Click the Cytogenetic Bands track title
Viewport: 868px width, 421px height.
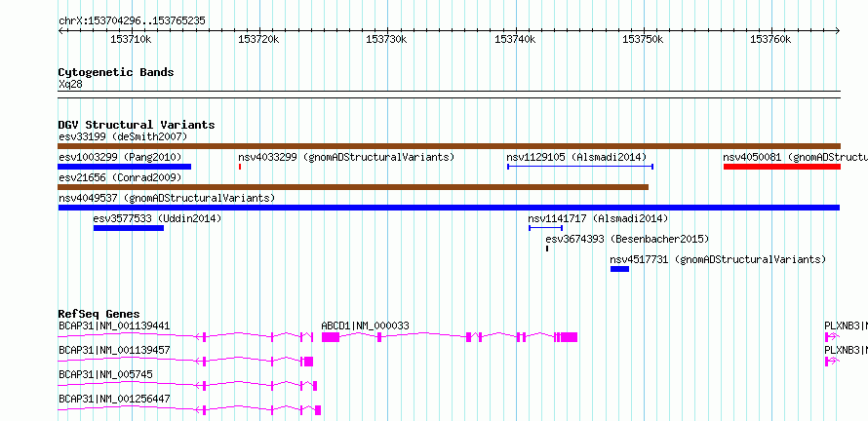(116, 72)
